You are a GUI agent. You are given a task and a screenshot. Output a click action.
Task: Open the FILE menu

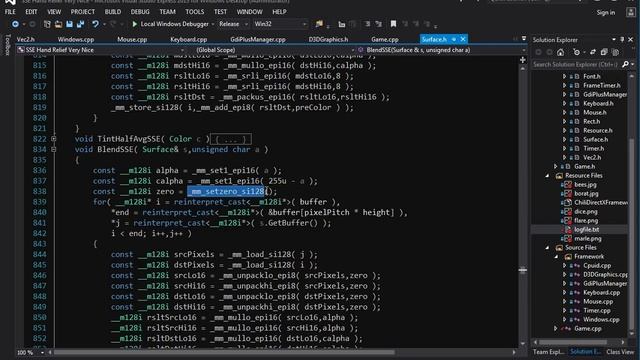[10, 12]
